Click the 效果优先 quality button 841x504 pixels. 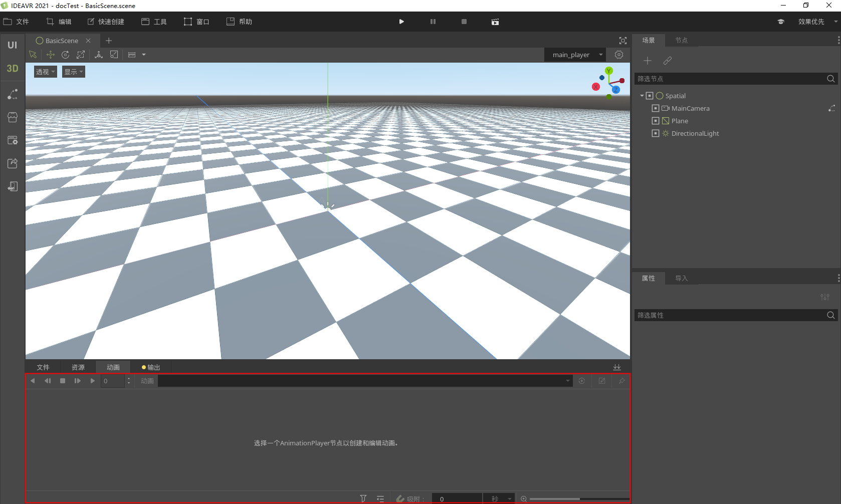coord(811,22)
